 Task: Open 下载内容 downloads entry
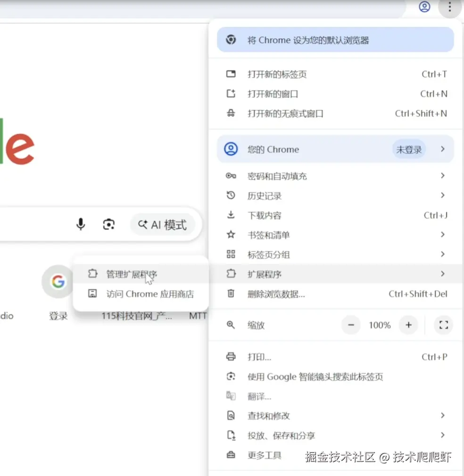[x=335, y=215]
